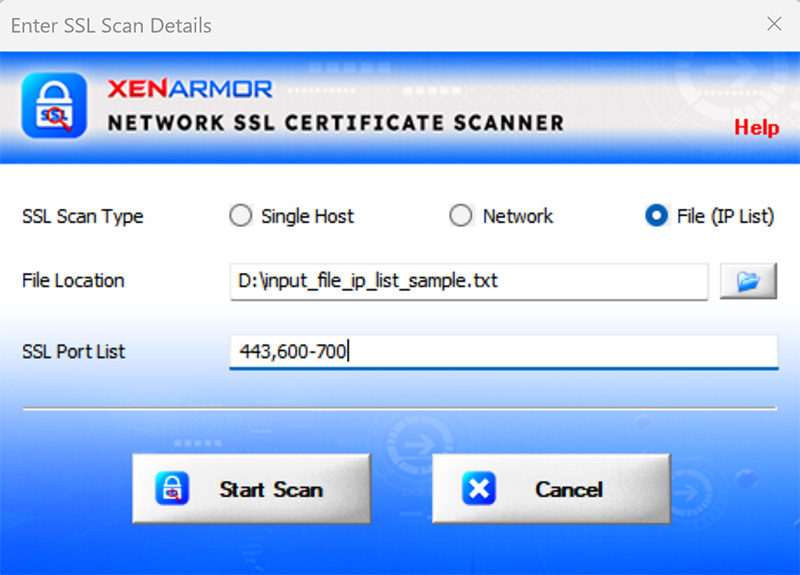Click the SSL Port List label
Image resolution: width=800 pixels, height=575 pixels.
[73, 352]
